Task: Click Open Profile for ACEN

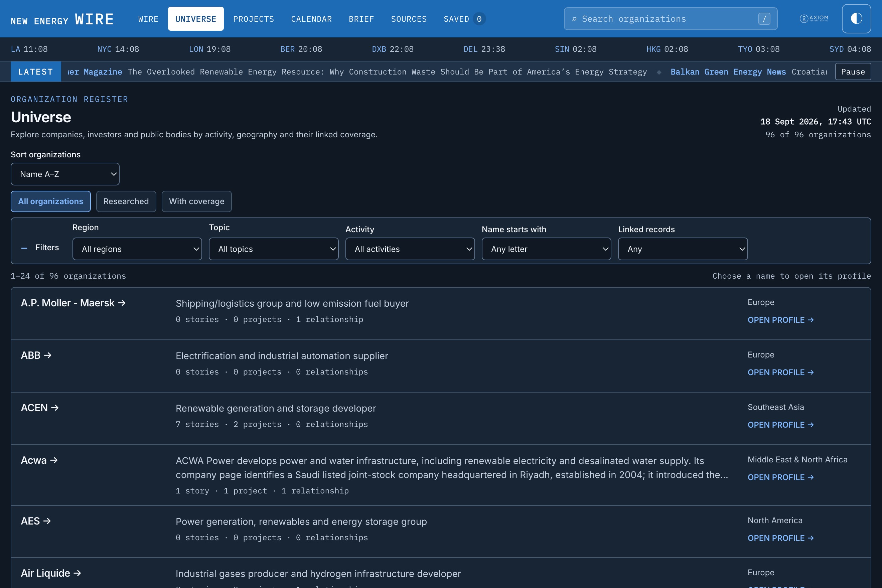Action: [x=780, y=425]
